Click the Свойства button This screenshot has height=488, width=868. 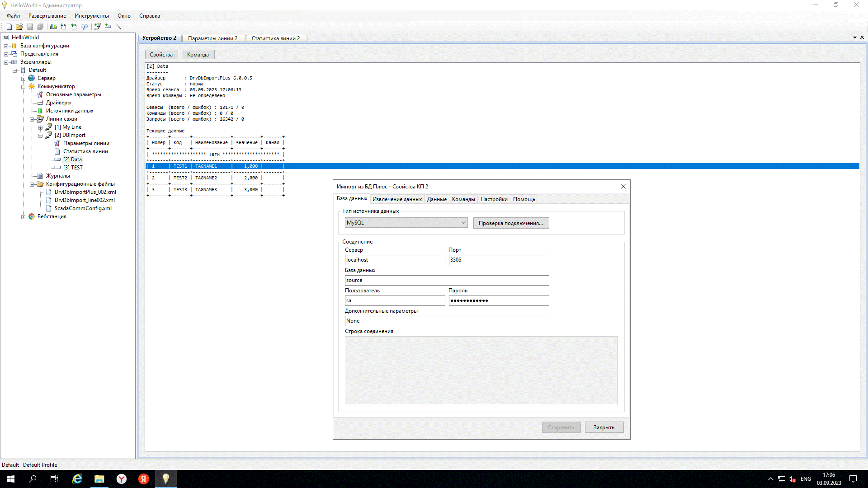click(x=161, y=55)
